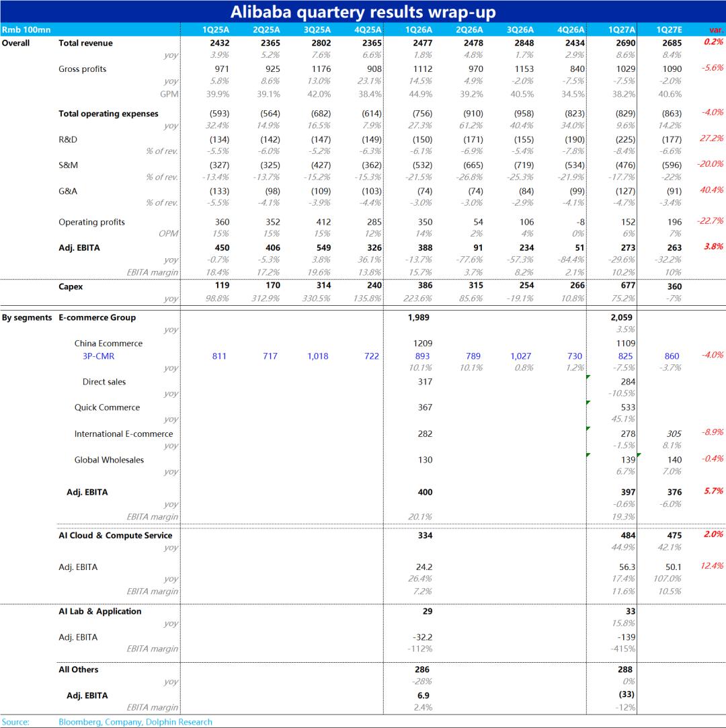Select the 3Q26A column header
Image resolution: width=726 pixels, height=728 pixels.
tap(520, 30)
